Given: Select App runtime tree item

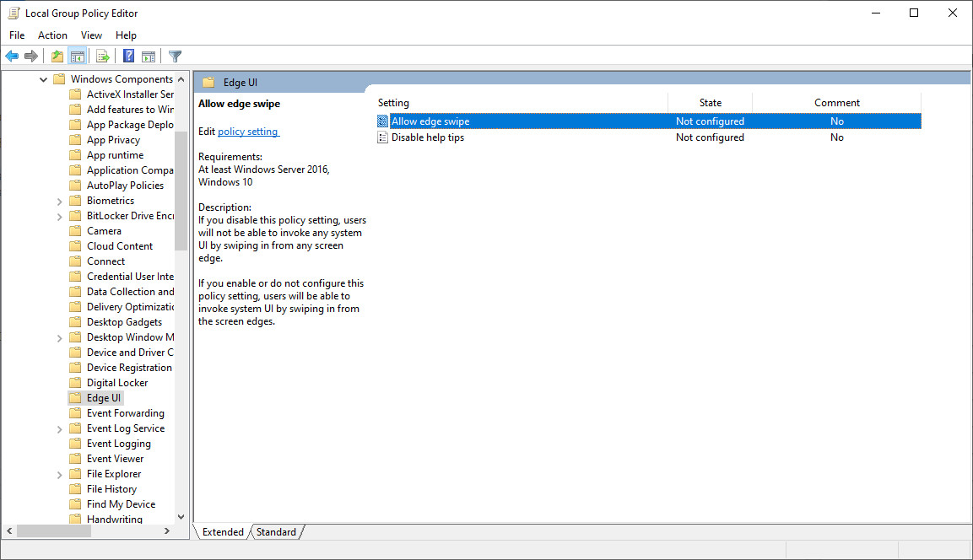Looking at the screenshot, I should click(115, 155).
